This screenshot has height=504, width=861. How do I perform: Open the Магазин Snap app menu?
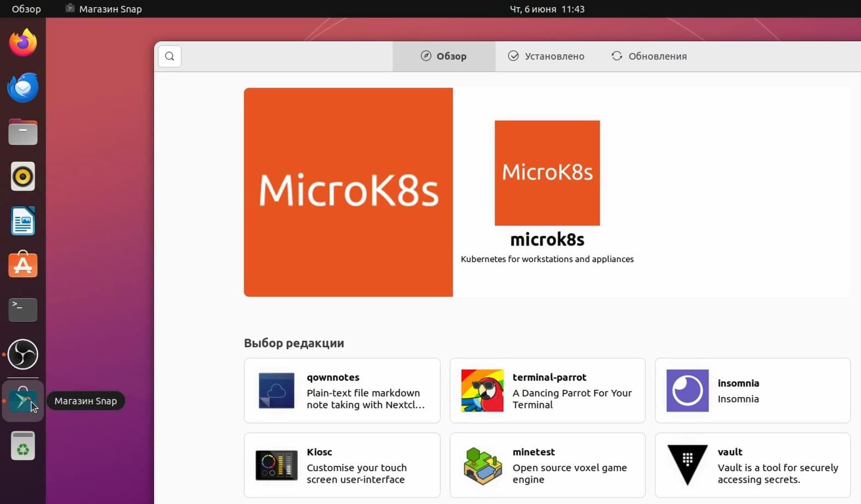click(103, 9)
